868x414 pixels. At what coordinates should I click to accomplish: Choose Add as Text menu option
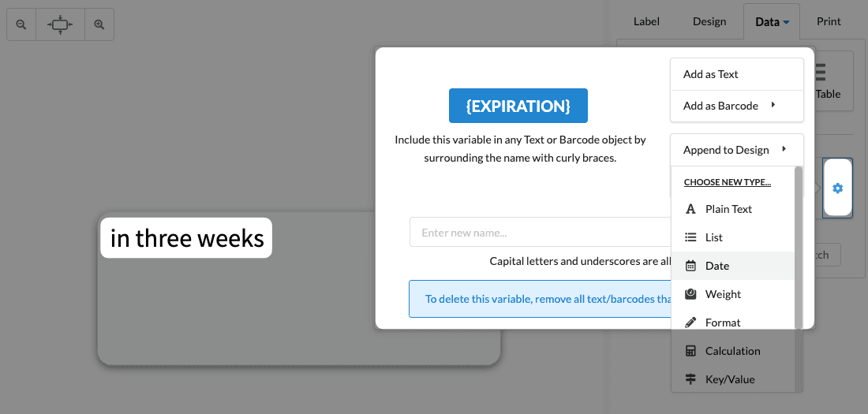(x=711, y=74)
